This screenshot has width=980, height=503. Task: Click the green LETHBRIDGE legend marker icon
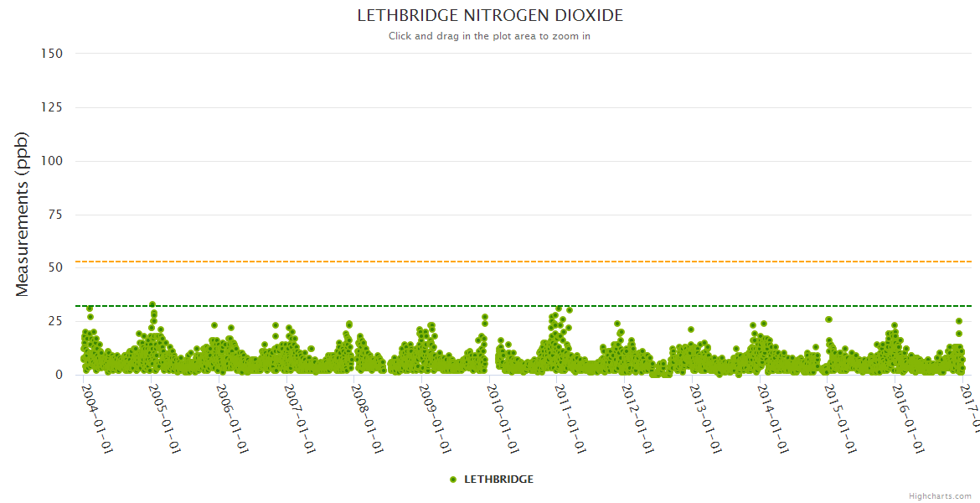click(453, 480)
